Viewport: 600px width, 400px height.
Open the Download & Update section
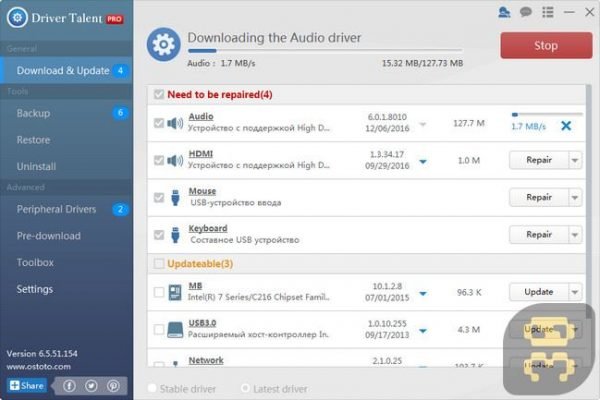pyautogui.click(x=66, y=71)
